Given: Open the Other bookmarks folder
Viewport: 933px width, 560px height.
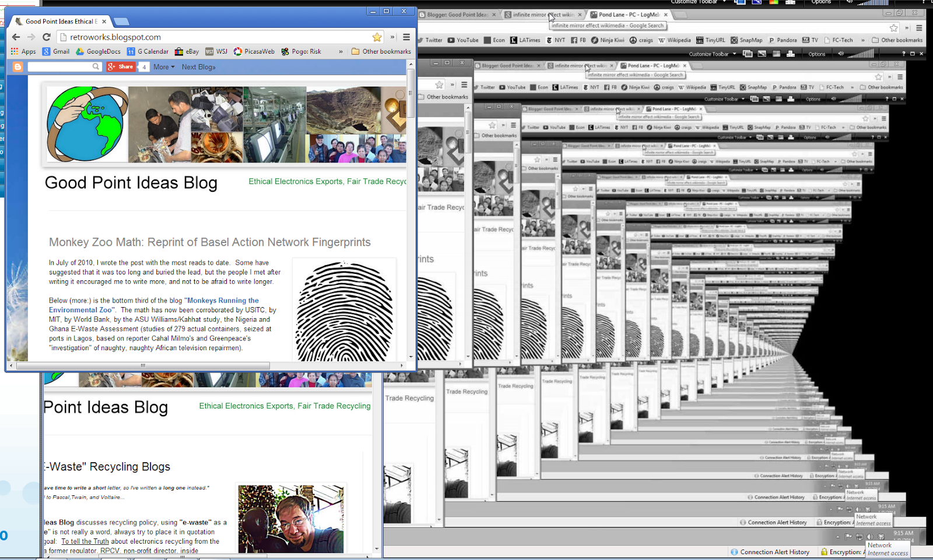Looking at the screenshot, I should 381,51.
